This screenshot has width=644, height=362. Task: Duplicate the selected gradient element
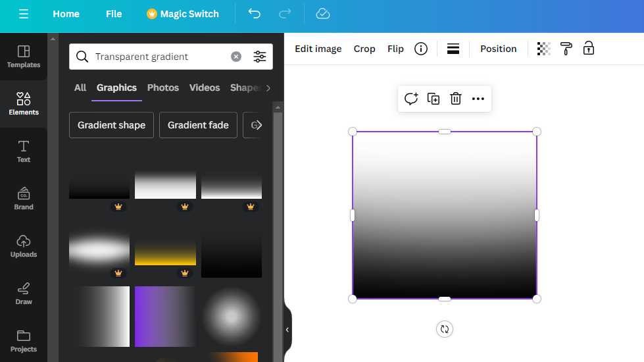[433, 99]
